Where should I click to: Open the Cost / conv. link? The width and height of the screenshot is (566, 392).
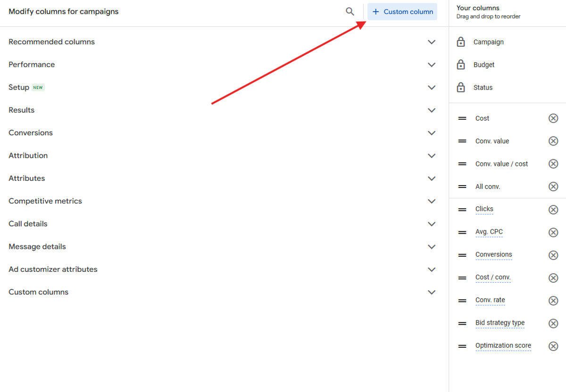pyautogui.click(x=492, y=278)
